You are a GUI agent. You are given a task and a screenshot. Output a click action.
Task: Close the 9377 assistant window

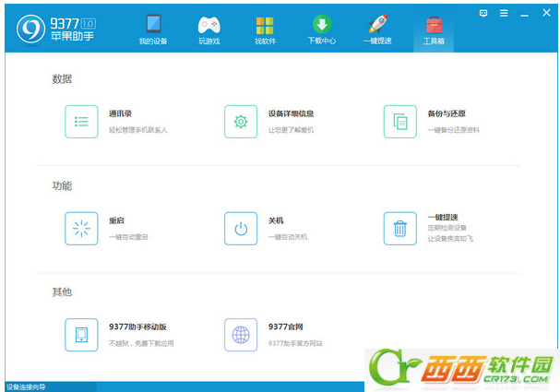(546, 13)
